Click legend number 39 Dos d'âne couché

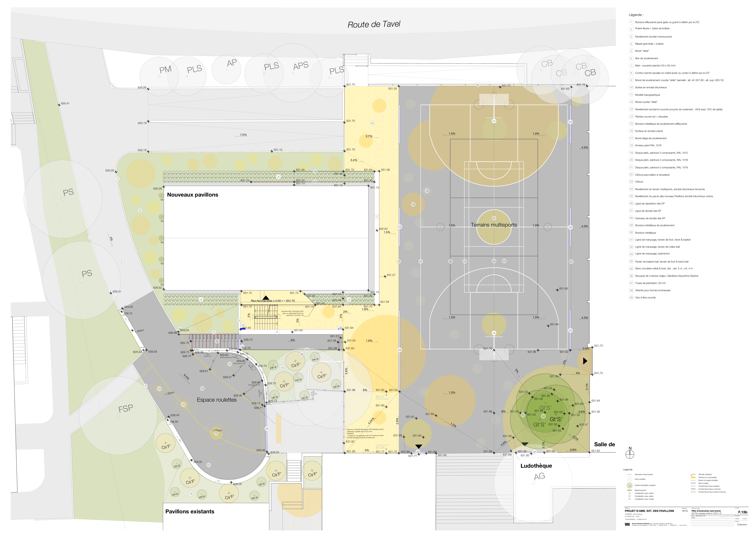[x=631, y=298]
